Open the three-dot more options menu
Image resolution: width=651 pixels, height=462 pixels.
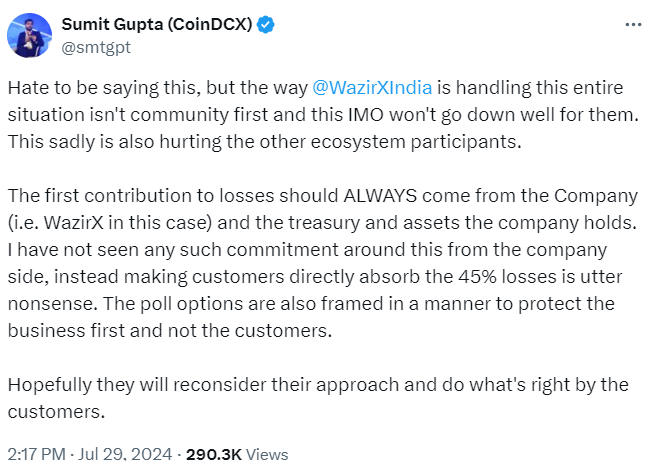pos(633,25)
